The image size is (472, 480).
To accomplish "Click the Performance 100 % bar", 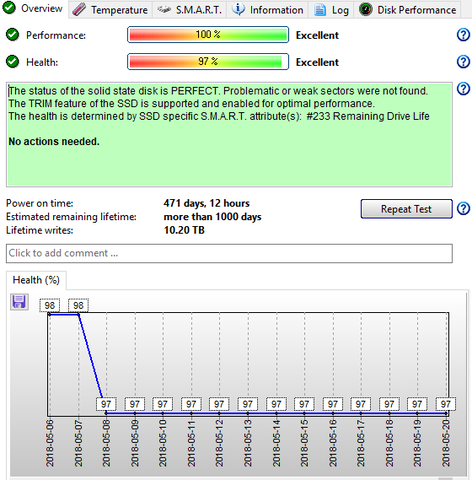I will point(208,35).
